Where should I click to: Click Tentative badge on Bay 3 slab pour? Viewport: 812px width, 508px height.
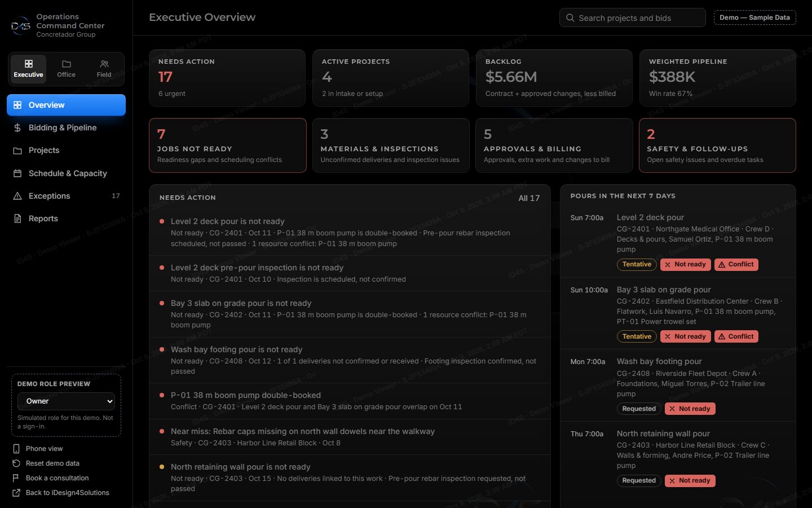[637, 336]
